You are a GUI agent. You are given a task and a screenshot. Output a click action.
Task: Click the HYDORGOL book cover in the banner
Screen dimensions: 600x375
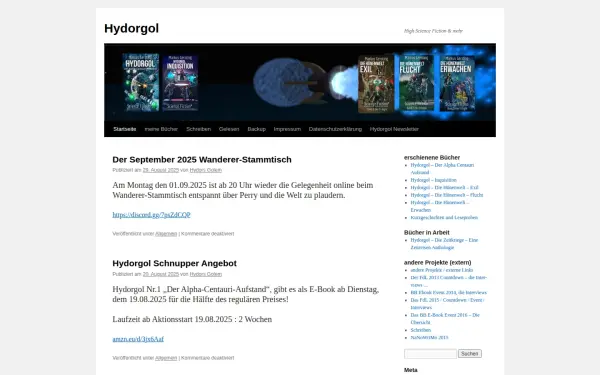pyautogui.click(x=140, y=82)
